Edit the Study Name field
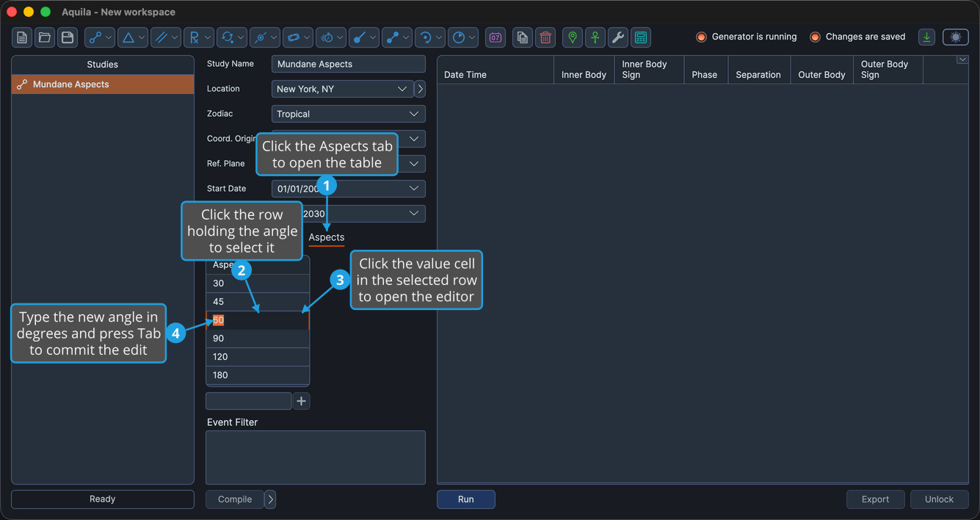Screen dimensions: 980x520 click(349, 64)
